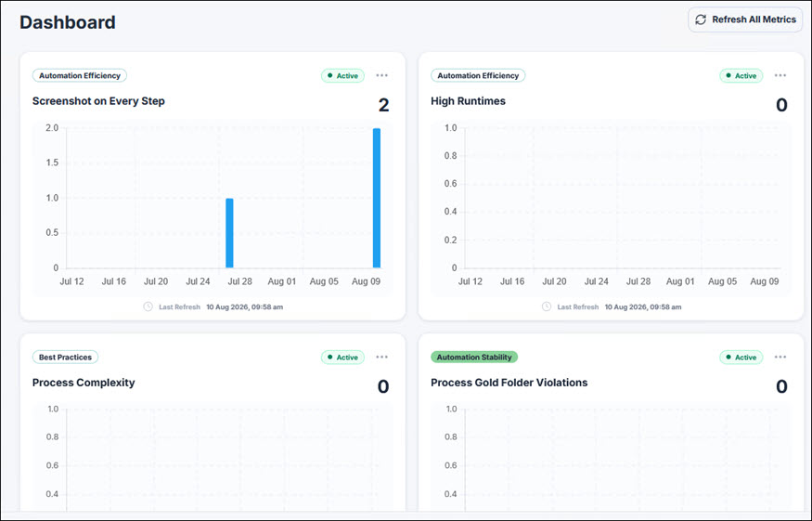Screen dimensions: 812x521
Task: Click the Refresh All Metrics button
Action: click(745, 20)
